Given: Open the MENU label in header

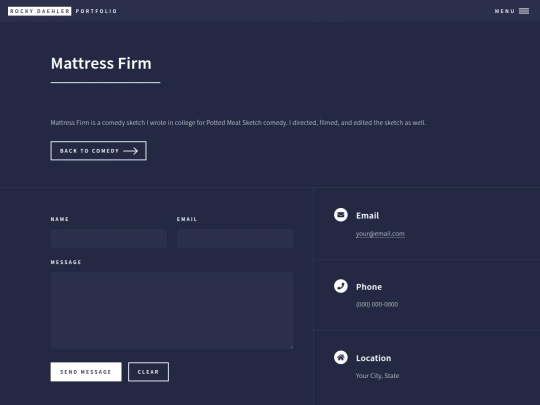Looking at the screenshot, I should pyautogui.click(x=505, y=11).
